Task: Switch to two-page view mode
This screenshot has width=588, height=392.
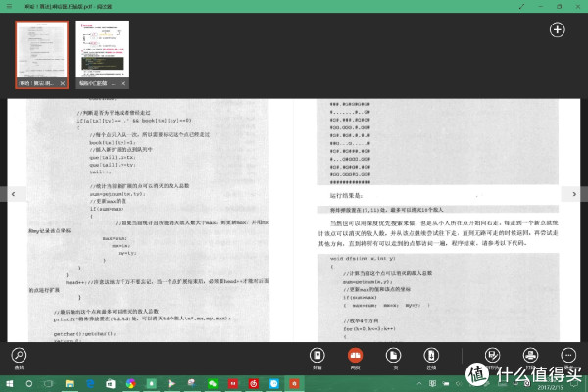Action: [355, 355]
